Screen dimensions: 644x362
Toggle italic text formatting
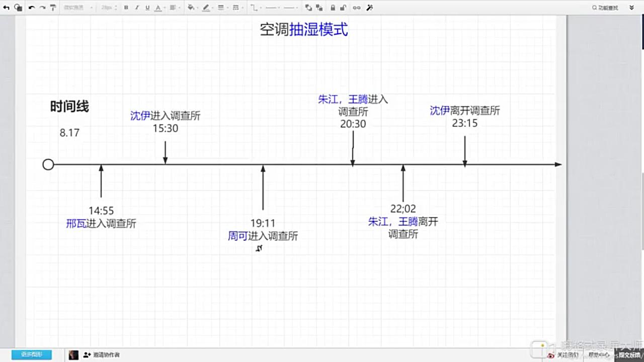click(136, 8)
